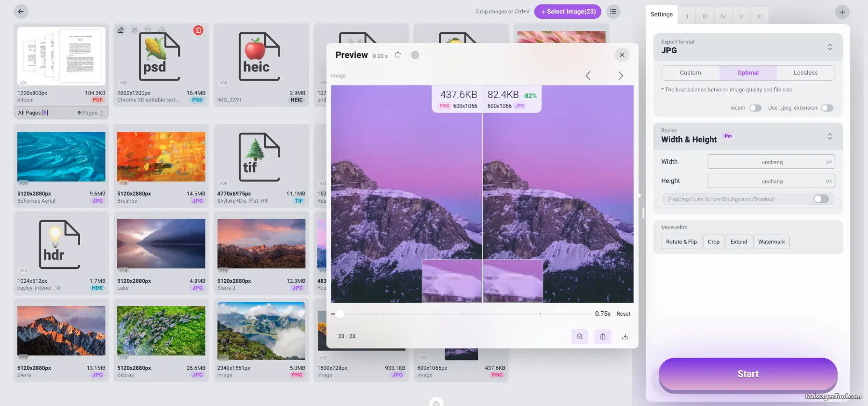Click the 23 / 23 image counter
Image resolution: width=868 pixels, height=406 pixels.
coord(347,336)
